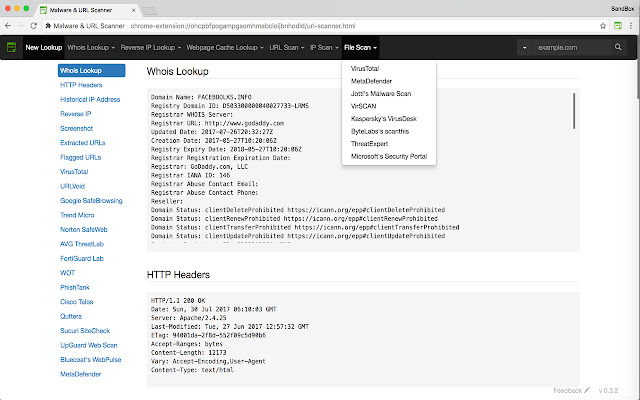Image resolution: width=640 pixels, height=400 pixels.
Task: Open the WOT sidebar link
Action: 67,273
